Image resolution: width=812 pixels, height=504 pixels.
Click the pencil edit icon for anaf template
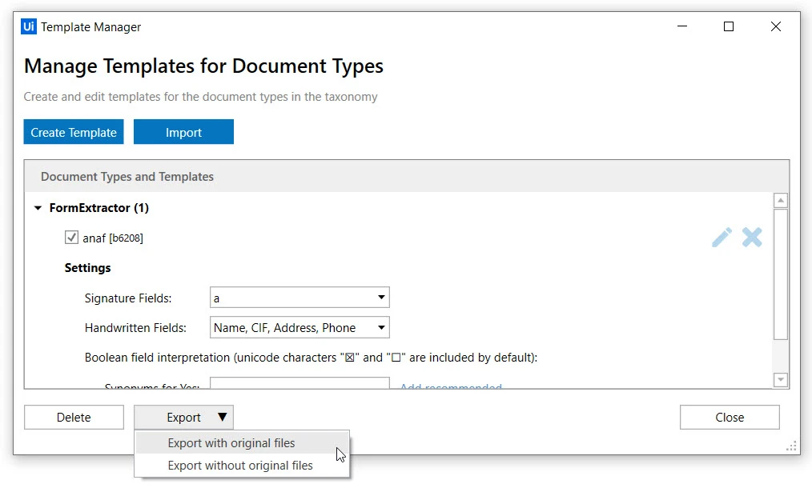coord(722,238)
